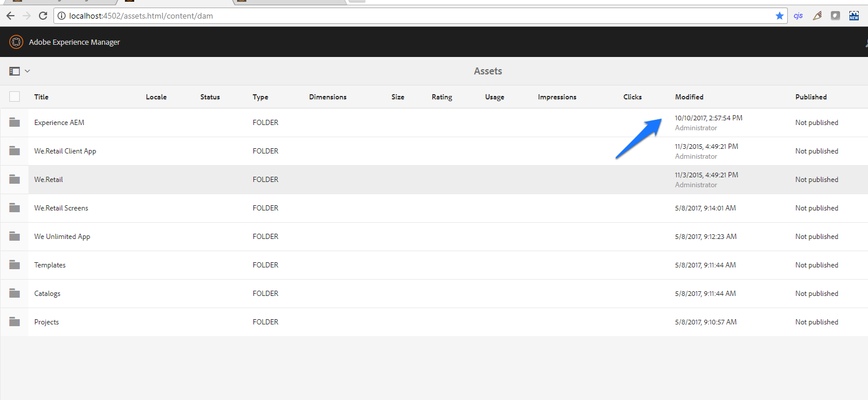Expand the view options chevron next to layout icon
Viewport: 868px width, 400px height.
pyautogui.click(x=26, y=70)
